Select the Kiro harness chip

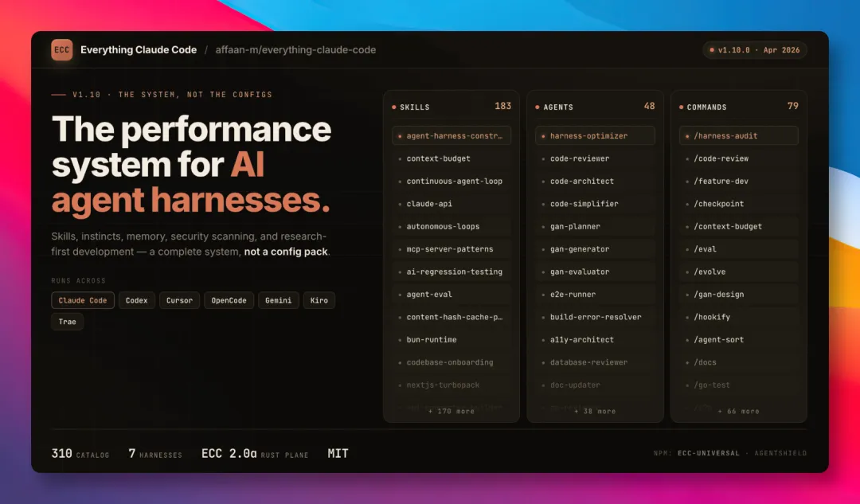coord(319,300)
